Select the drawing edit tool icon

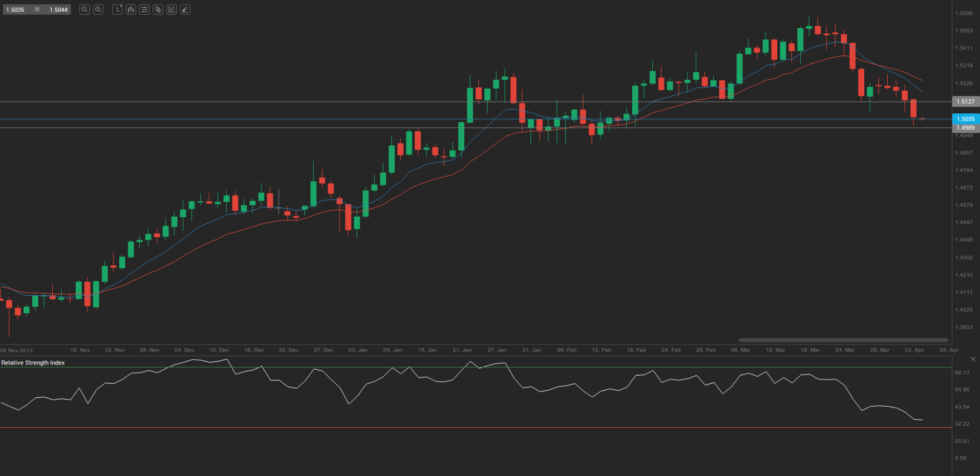tap(171, 9)
